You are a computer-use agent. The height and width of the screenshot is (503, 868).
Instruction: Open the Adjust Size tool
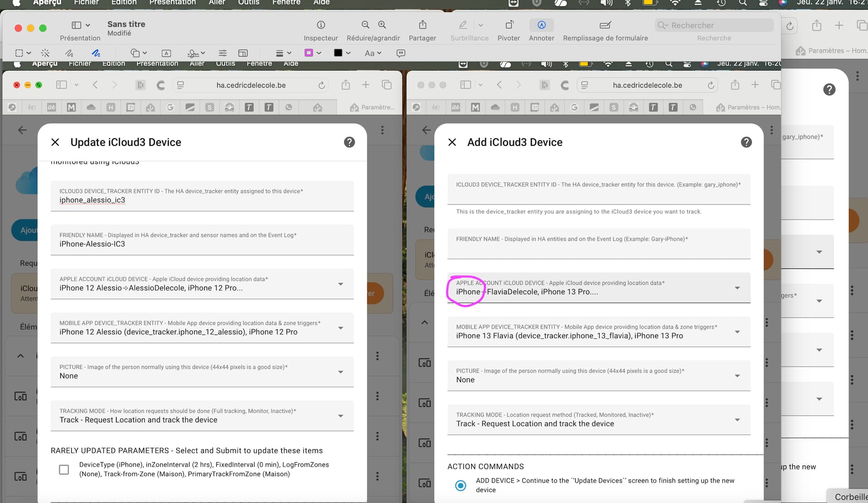(x=243, y=53)
